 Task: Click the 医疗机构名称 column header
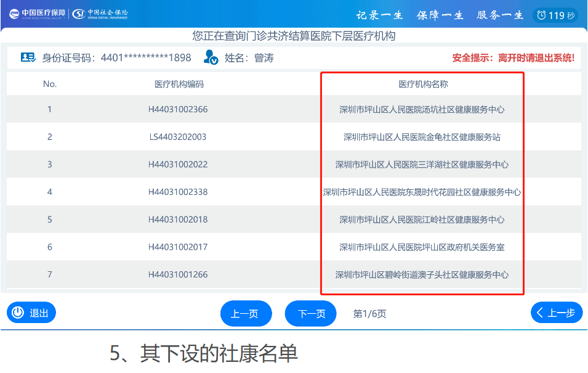point(422,83)
